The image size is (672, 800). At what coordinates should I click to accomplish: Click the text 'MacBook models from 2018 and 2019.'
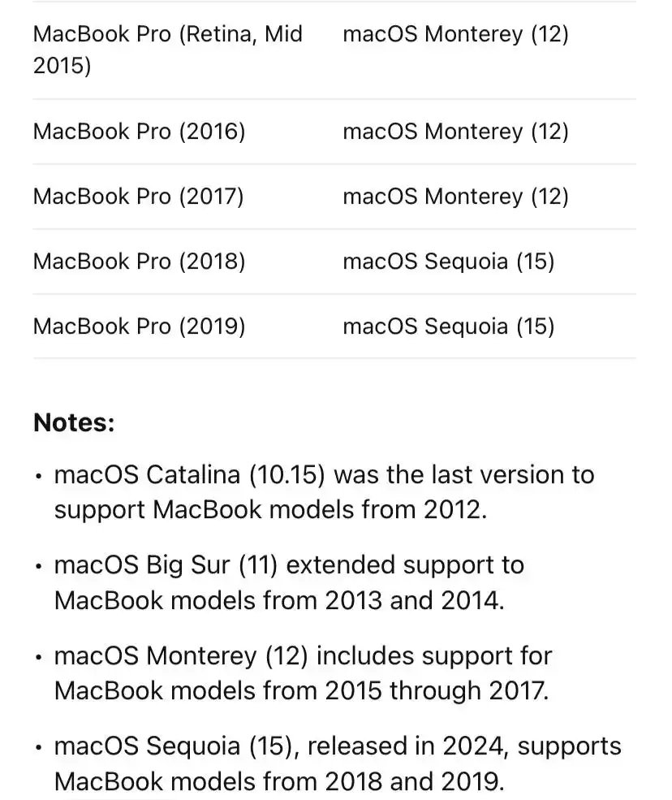(x=279, y=781)
